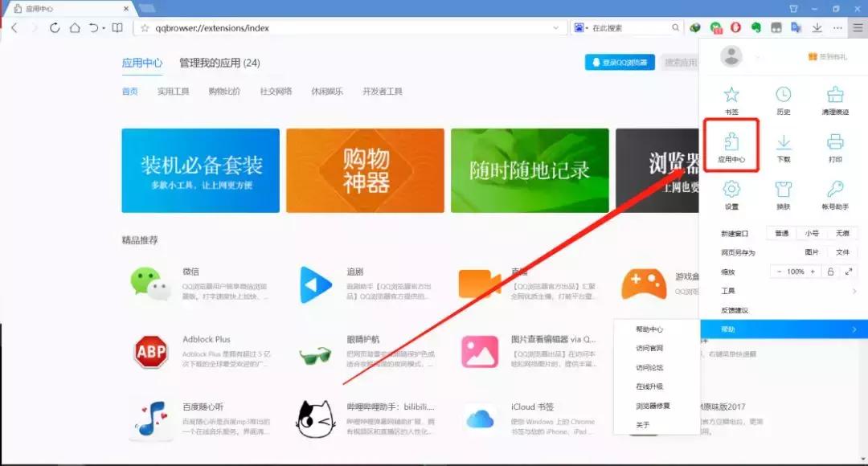Image resolution: width=868 pixels, height=466 pixels.
Task: Choose 图片 option for 网页另存为
Action: click(812, 252)
